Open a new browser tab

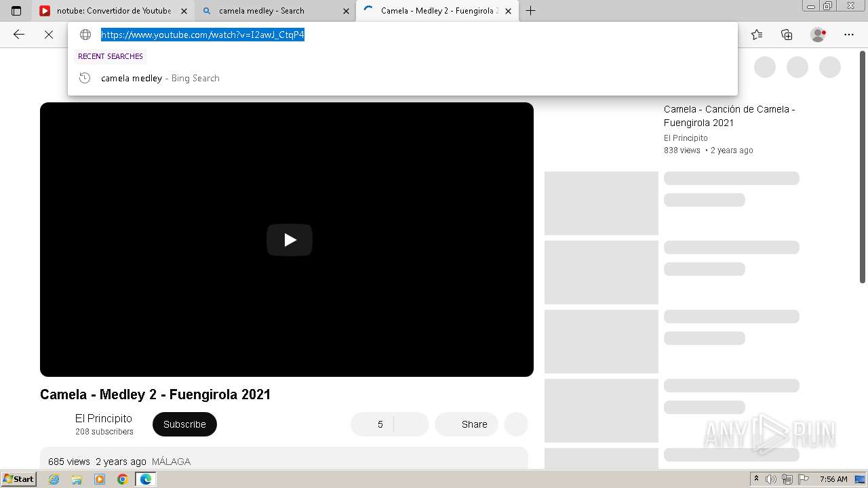[x=530, y=11]
